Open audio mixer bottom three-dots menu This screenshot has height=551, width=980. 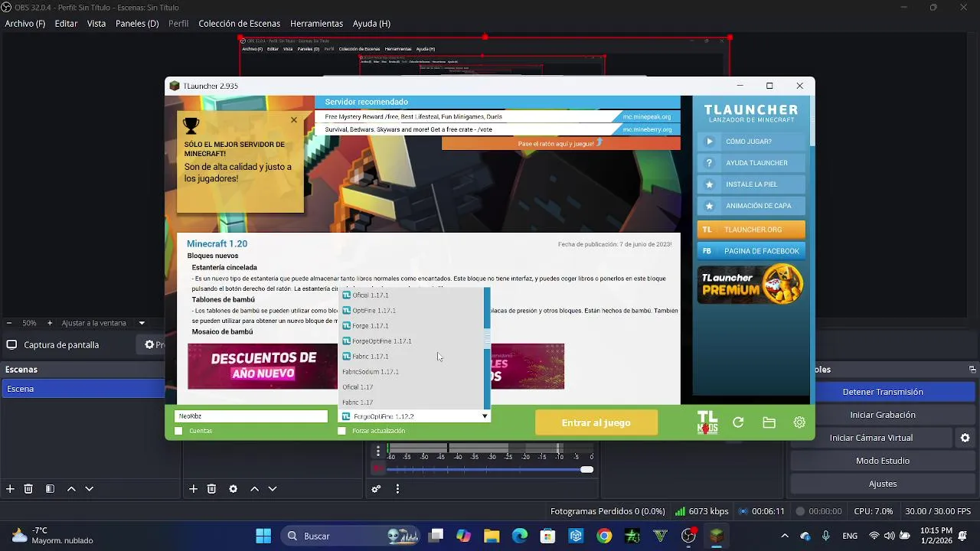point(397,488)
